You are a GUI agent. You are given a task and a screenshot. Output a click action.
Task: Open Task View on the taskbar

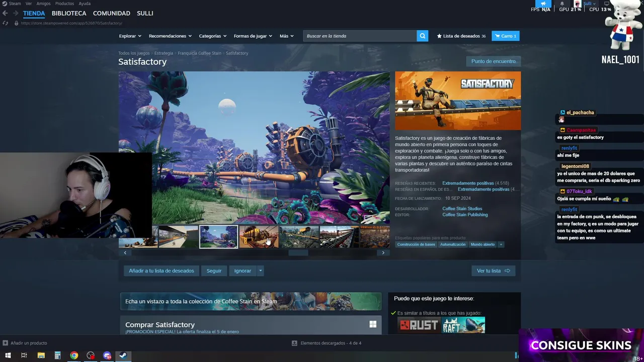(24, 355)
